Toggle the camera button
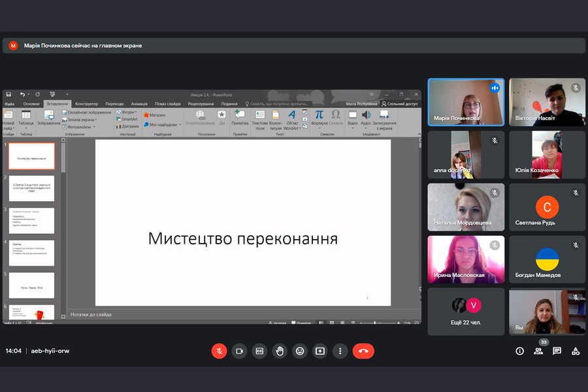The height and width of the screenshot is (392, 588). [239, 351]
